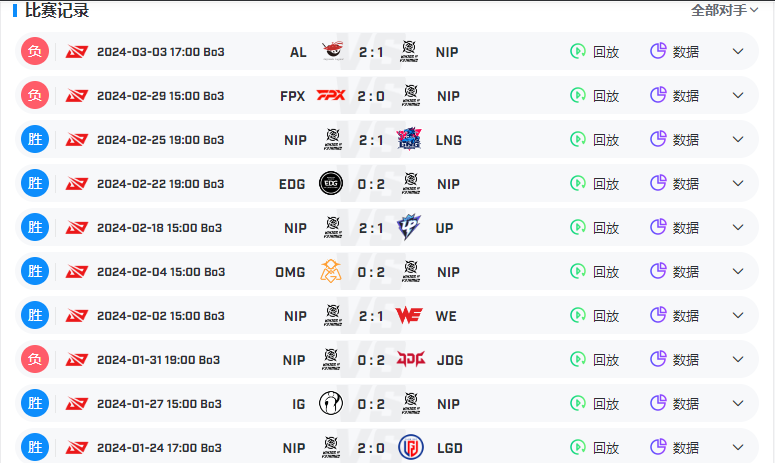Click the EDG team logo
775x463 pixels.
[331, 183]
